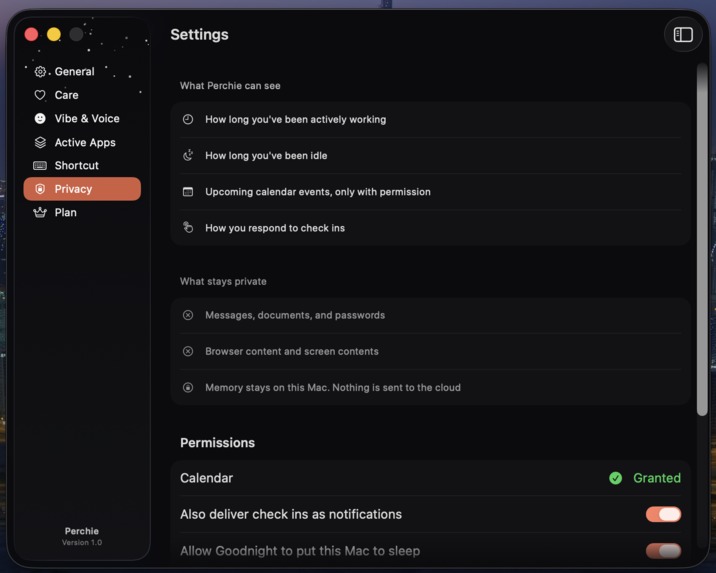
Task: Click the 'What stays private' heading
Action: click(x=223, y=281)
